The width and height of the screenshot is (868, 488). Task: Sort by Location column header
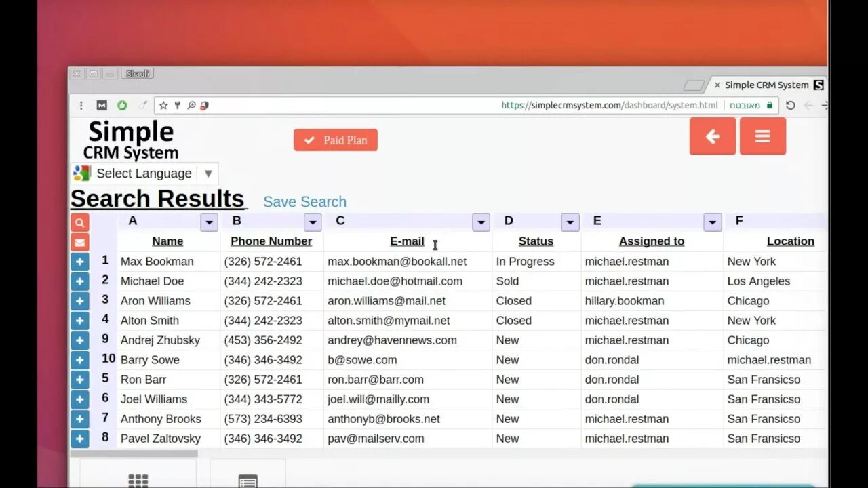point(791,241)
